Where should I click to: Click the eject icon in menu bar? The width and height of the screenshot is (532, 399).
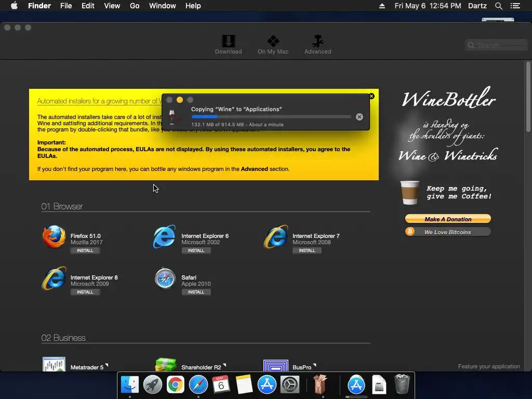point(382,6)
